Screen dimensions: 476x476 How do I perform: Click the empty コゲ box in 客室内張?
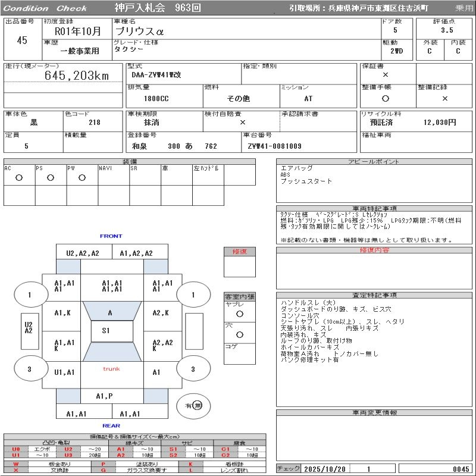point(240,356)
